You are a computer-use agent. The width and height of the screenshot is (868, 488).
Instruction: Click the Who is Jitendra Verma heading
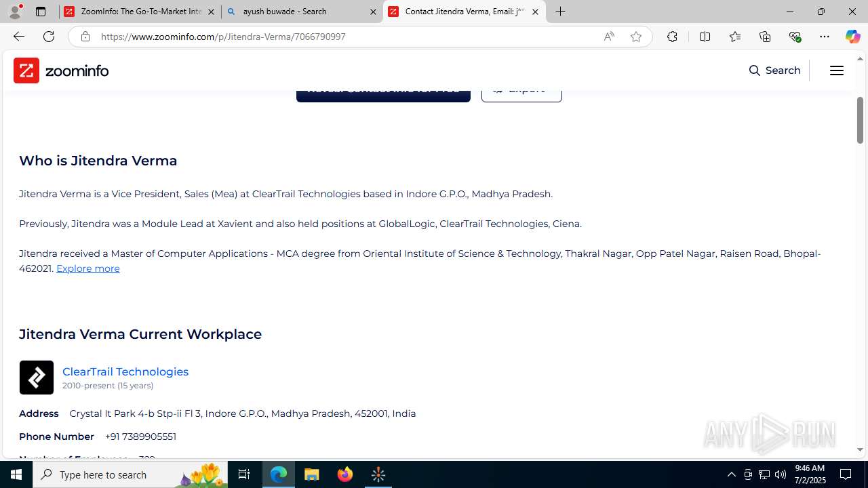point(98,161)
